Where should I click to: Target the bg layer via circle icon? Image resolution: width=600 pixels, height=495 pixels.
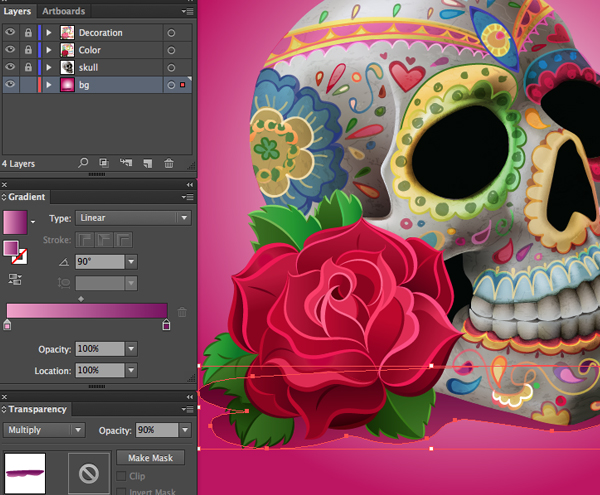tap(171, 85)
